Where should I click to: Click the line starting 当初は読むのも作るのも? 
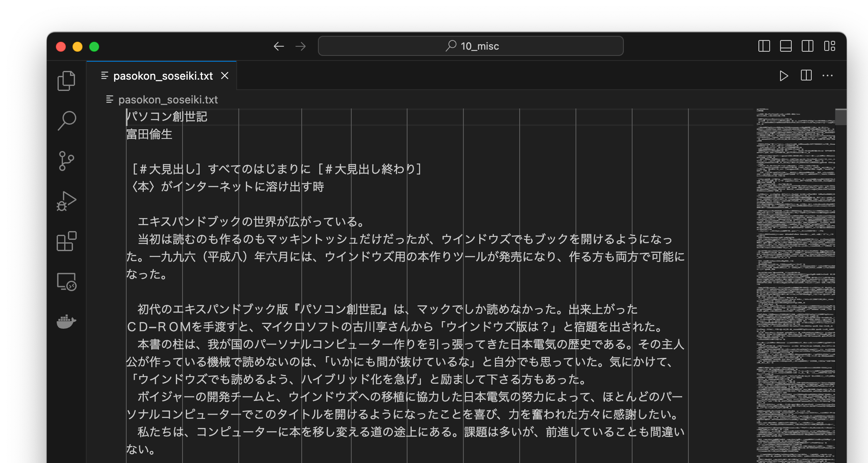click(x=405, y=239)
